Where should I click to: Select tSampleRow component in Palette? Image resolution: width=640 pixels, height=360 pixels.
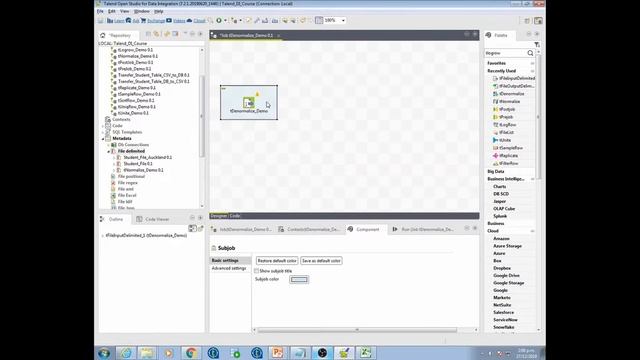click(x=508, y=148)
